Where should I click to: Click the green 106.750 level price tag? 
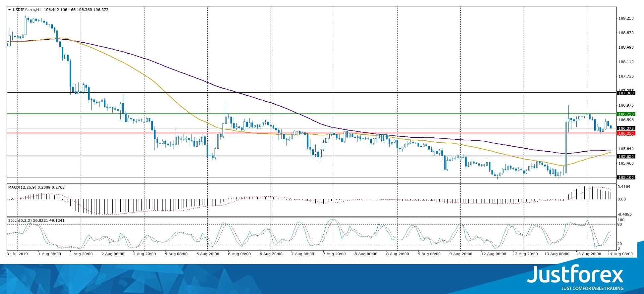(x=626, y=114)
